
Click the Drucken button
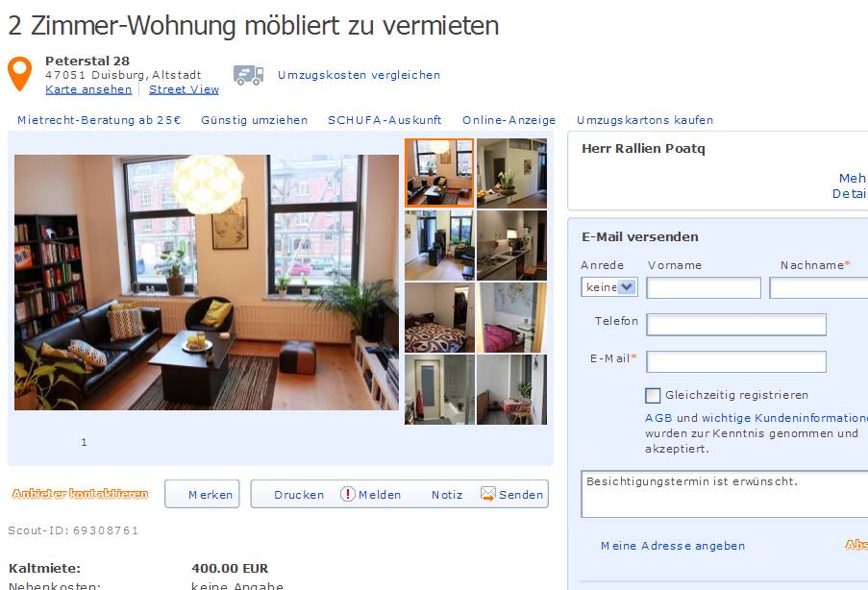(299, 494)
